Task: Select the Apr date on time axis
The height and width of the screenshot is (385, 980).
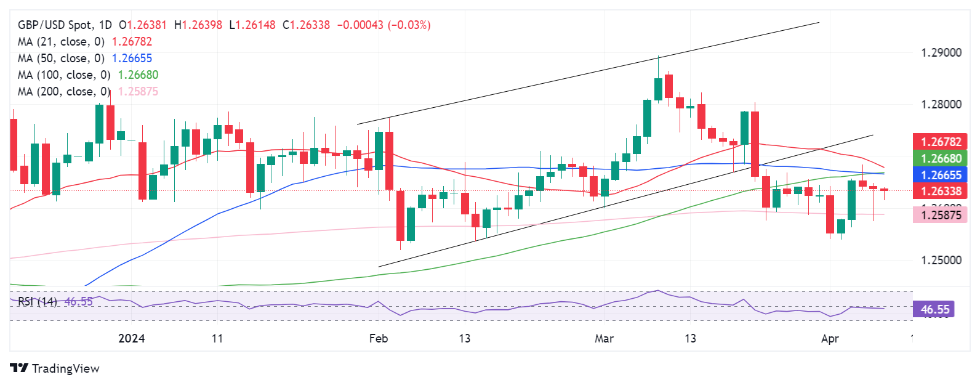Action: pos(830,338)
